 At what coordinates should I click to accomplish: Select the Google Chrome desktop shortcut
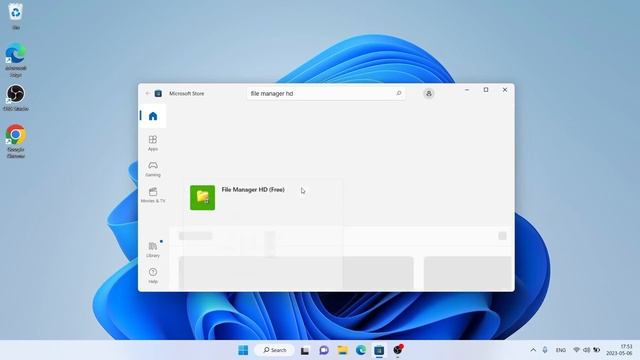[x=16, y=141]
